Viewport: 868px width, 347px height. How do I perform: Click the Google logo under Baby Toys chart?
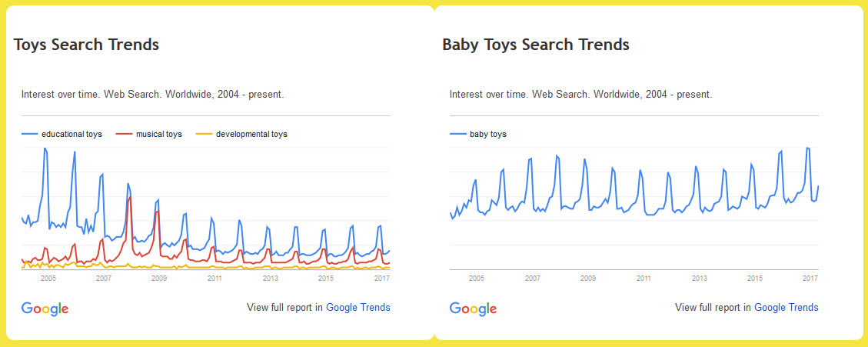474,308
